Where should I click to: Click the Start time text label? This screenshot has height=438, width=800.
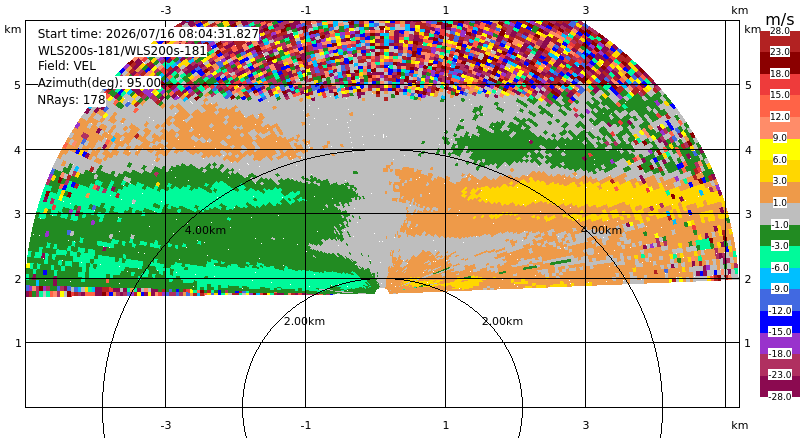click(x=148, y=34)
